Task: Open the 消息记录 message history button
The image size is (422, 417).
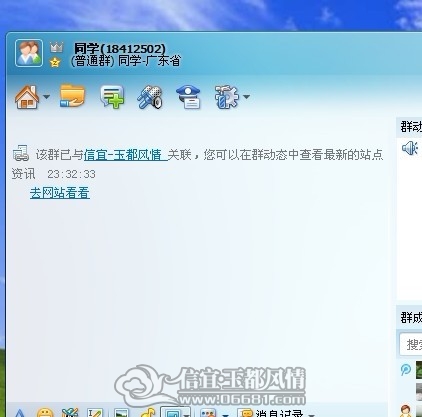Action: [271, 413]
